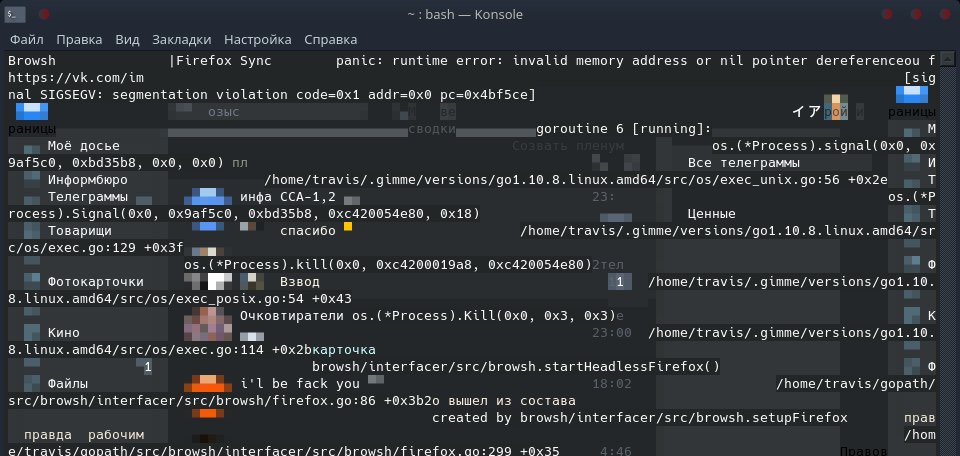Click the https://vk.com/im URL bar

click(76, 78)
